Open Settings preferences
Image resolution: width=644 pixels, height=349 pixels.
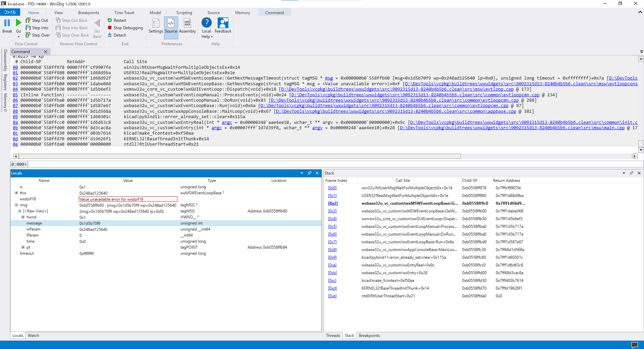(x=156, y=26)
